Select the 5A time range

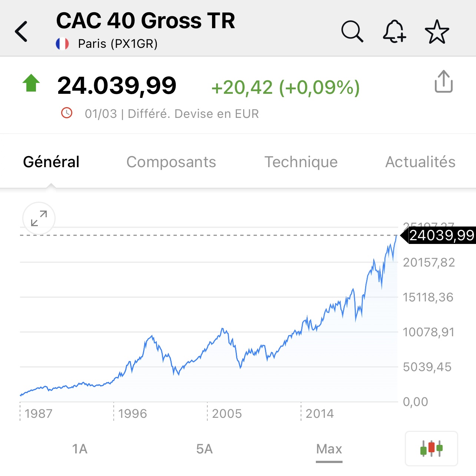(205, 449)
